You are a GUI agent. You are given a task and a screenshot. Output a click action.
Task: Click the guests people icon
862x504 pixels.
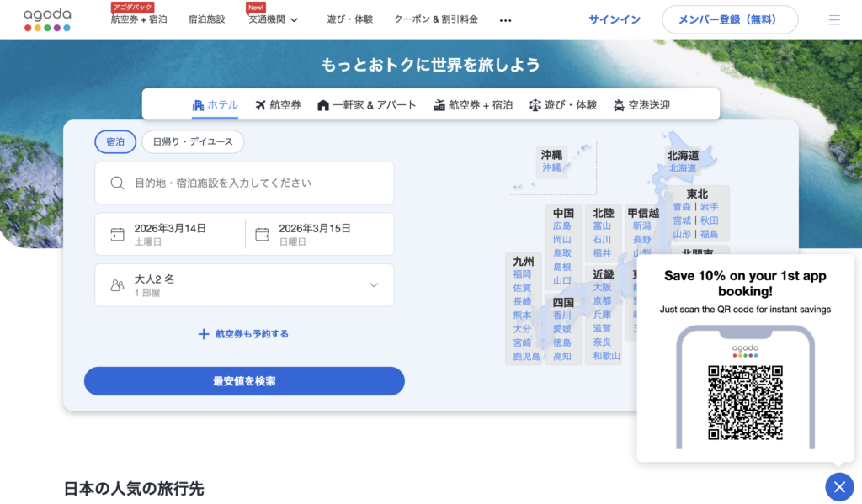click(118, 285)
